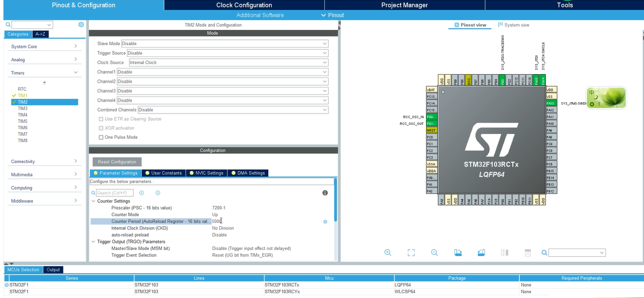
Task: Click the PC0 pin on chip
Action: (431, 137)
